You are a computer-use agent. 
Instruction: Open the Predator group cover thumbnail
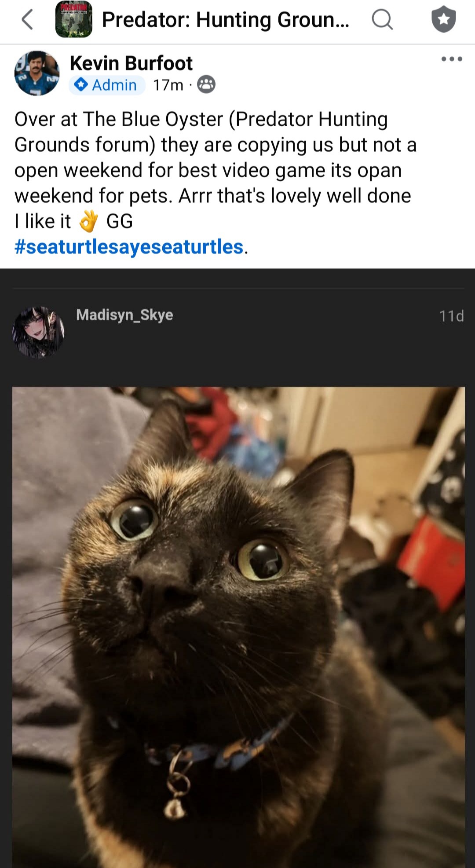74,19
